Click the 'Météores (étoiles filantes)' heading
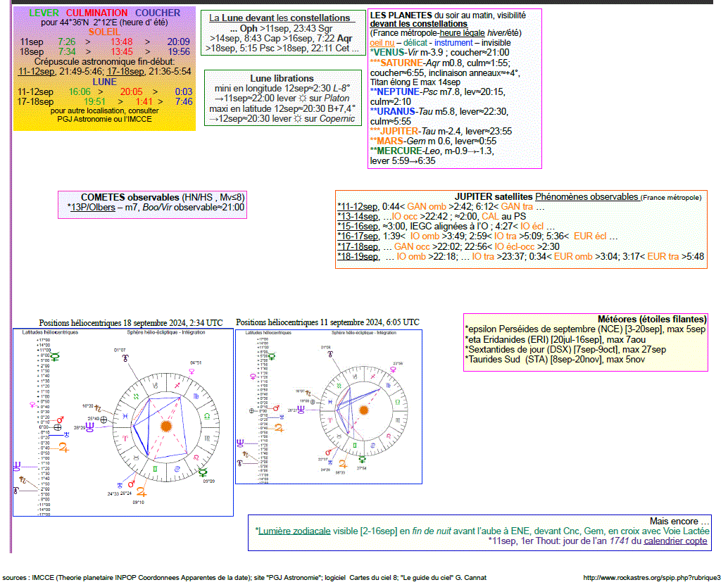728x587 pixels. 653,320
